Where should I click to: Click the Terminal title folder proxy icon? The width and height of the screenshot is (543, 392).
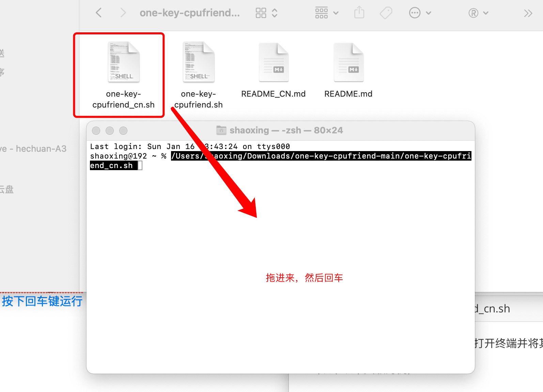[221, 130]
